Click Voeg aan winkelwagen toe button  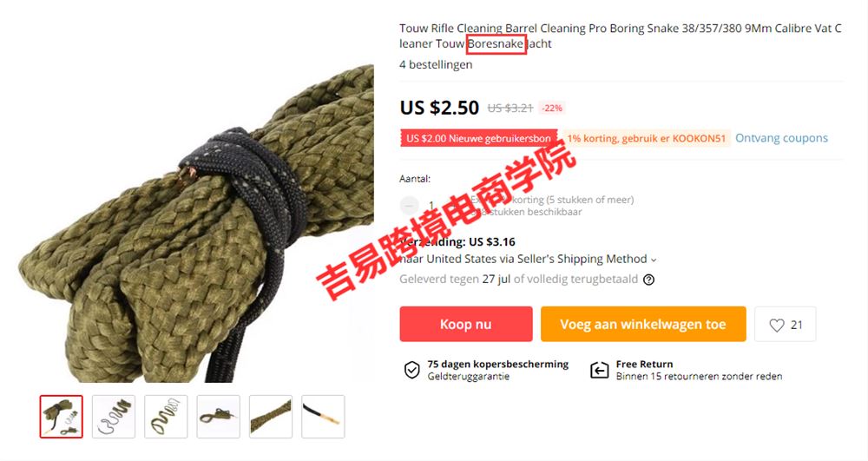[643, 325]
